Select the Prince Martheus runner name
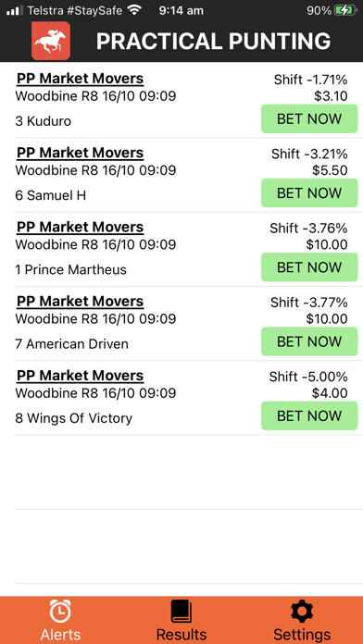 (x=70, y=270)
